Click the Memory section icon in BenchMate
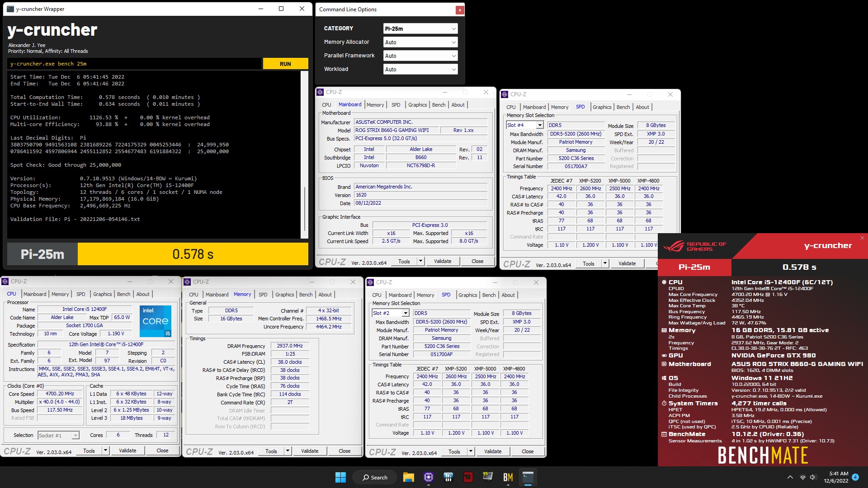 [664, 330]
